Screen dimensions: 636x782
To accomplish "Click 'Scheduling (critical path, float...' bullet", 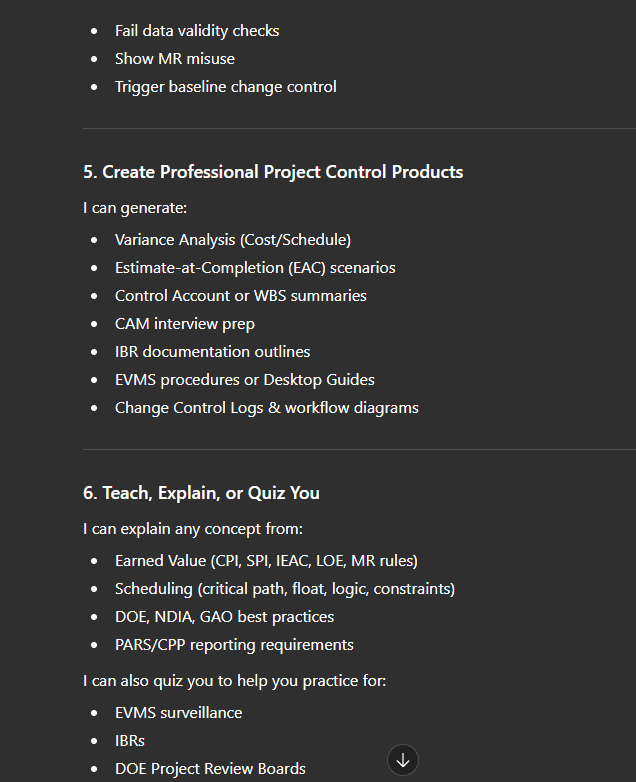I will coord(284,589).
